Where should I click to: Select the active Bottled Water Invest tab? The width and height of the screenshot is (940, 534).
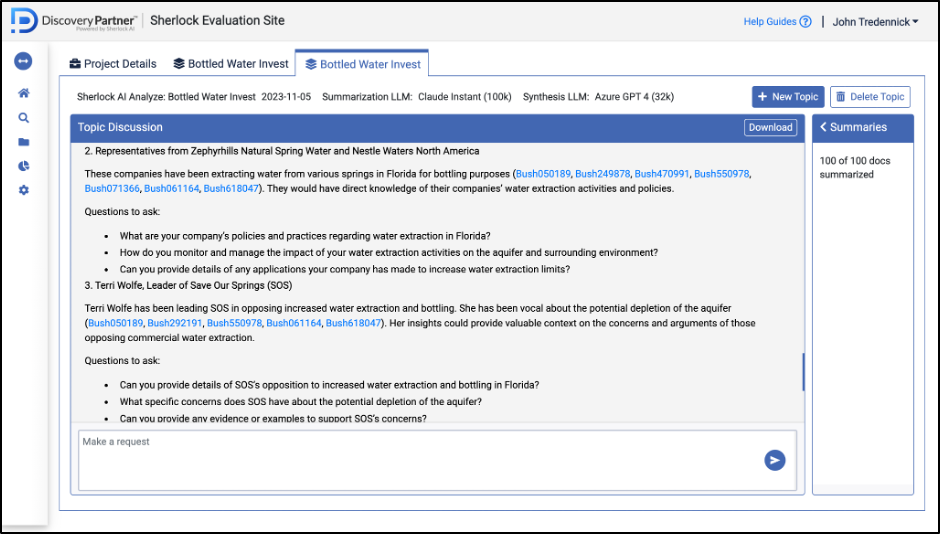tap(362, 64)
